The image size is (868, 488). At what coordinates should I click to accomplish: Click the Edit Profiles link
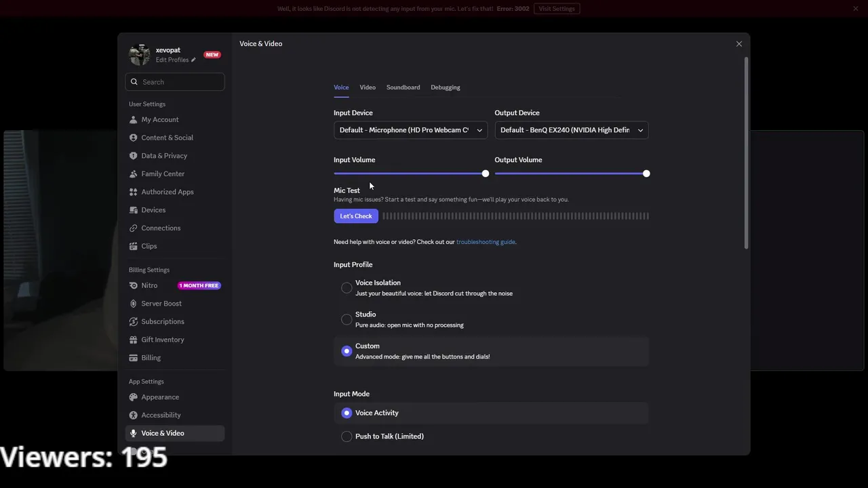coord(172,60)
